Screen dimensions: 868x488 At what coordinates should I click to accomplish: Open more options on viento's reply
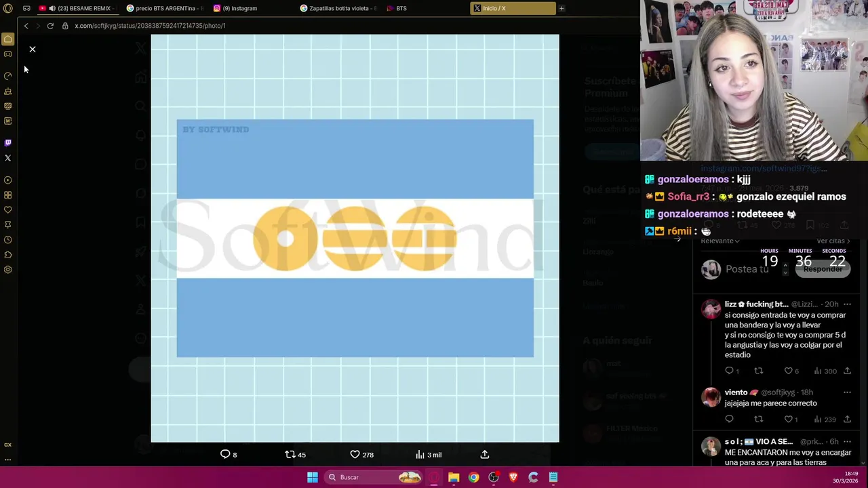(x=847, y=392)
